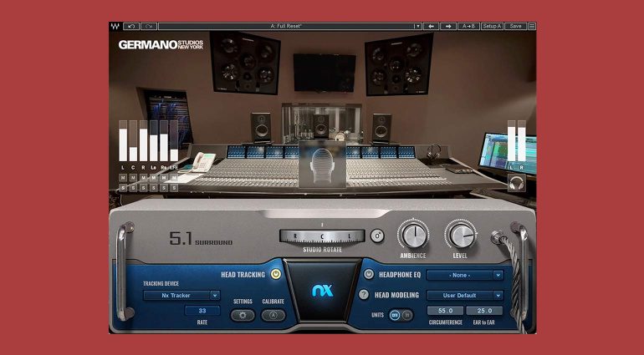Solo the LFE channel
Screen dimensions: 644x355
coord(174,188)
